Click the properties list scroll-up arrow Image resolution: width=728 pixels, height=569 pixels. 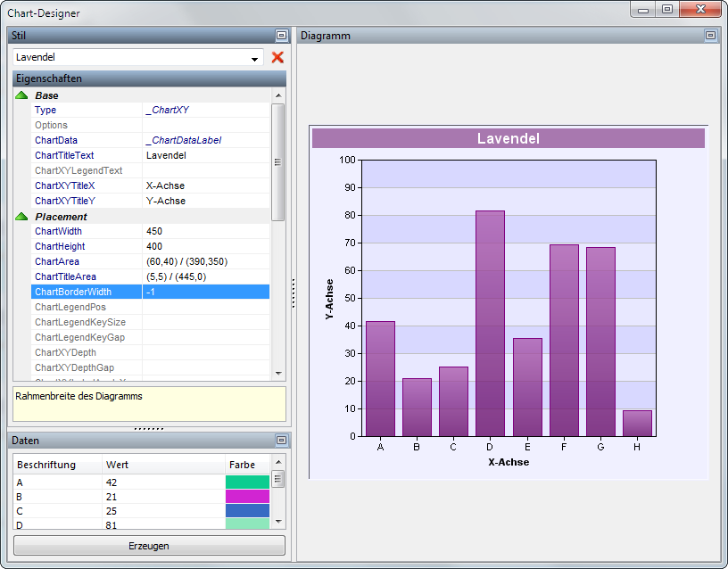[277, 95]
